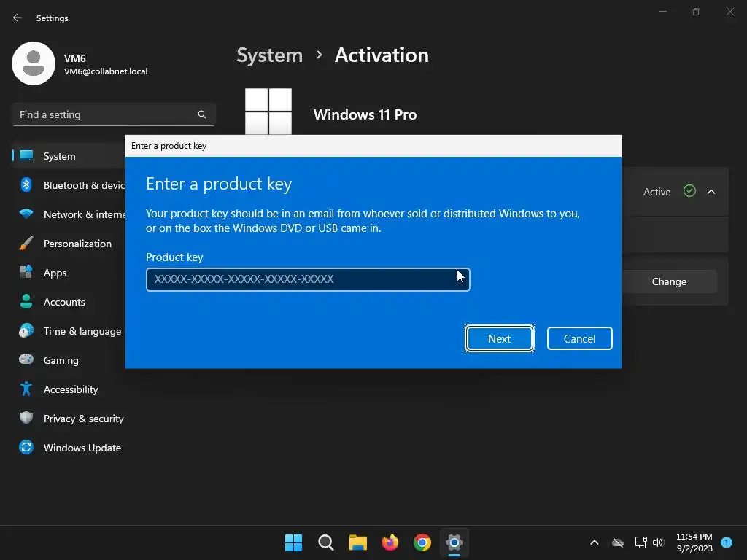Collapse the activation state chevron next to Active
This screenshot has height=560, width=747.
[x=711, y=192]
